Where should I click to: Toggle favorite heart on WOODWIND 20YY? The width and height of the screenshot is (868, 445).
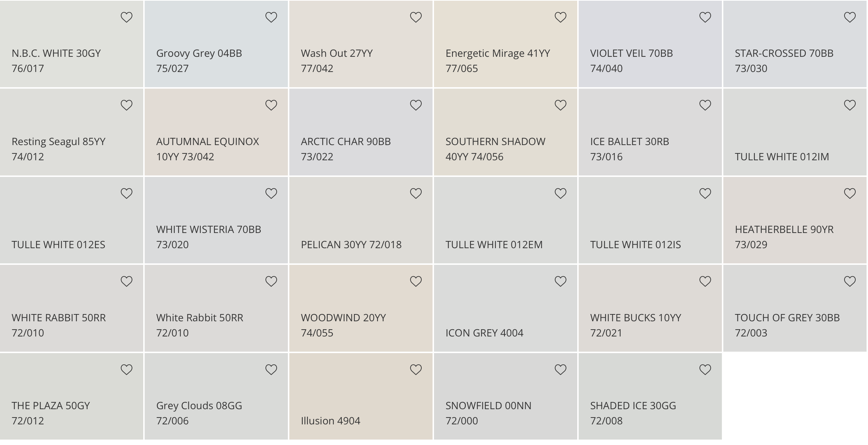click(x=416, y=281)
